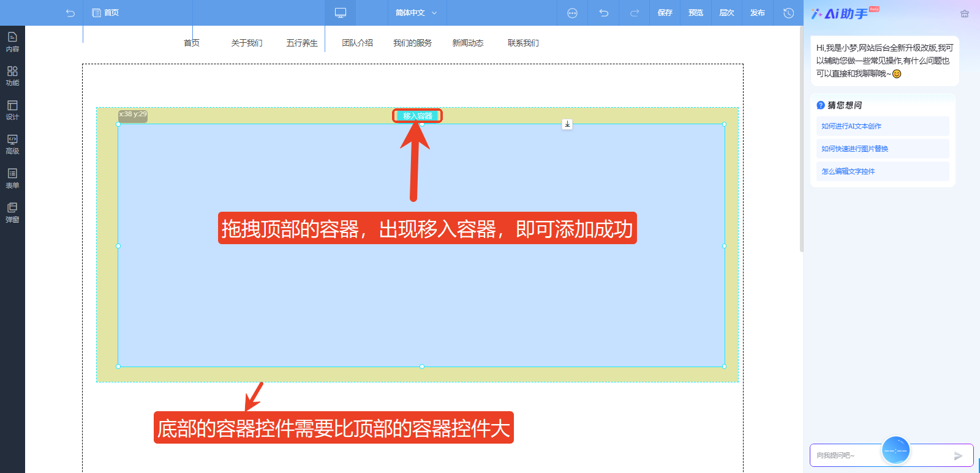Click the back arrow in the top-left header
The image size is (980, 473).
click(70, 13)
